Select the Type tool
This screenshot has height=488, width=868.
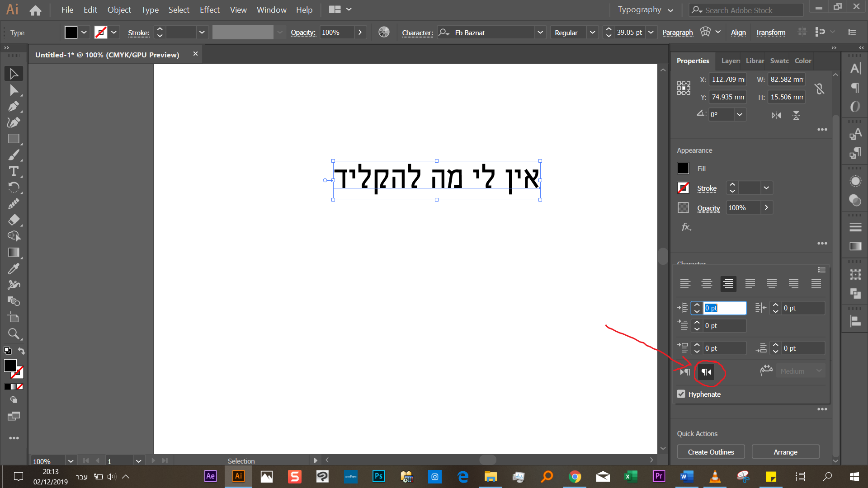coord(14,171)
